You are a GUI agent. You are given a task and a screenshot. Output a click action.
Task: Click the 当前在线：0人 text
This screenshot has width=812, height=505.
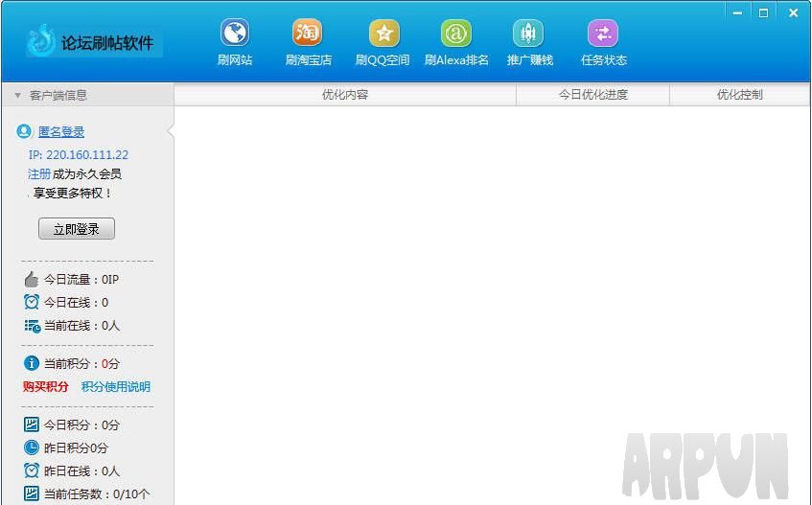point(81,326)
